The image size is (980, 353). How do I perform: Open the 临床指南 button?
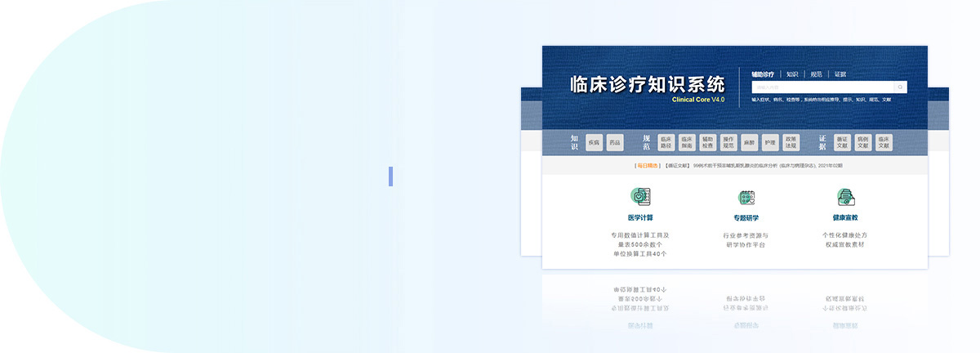pyautogui.click(x=687, y=142)
